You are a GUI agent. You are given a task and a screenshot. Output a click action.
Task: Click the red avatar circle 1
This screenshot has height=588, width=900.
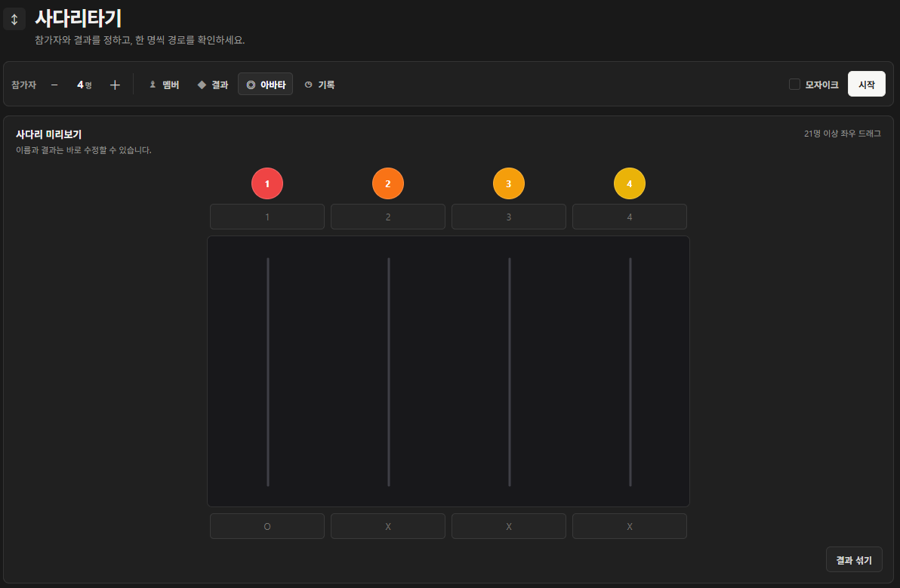[267, 183]
